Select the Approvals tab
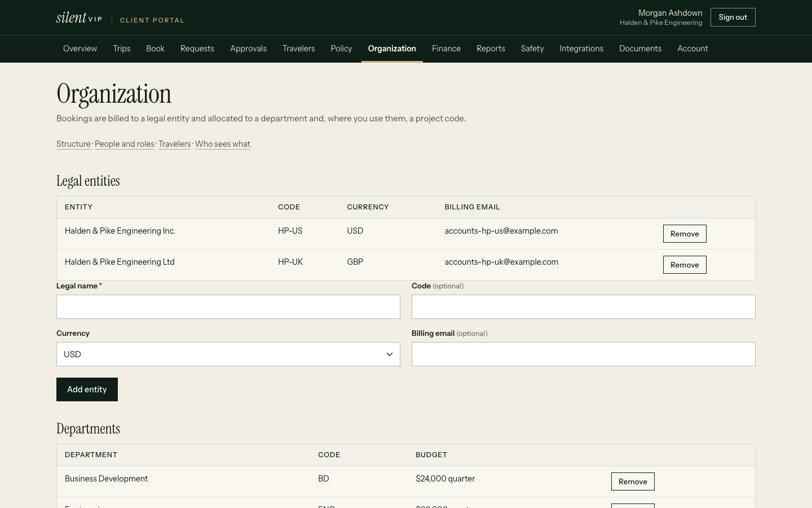The width and height of the screenshot is (812, 508). tap(248, 49)
